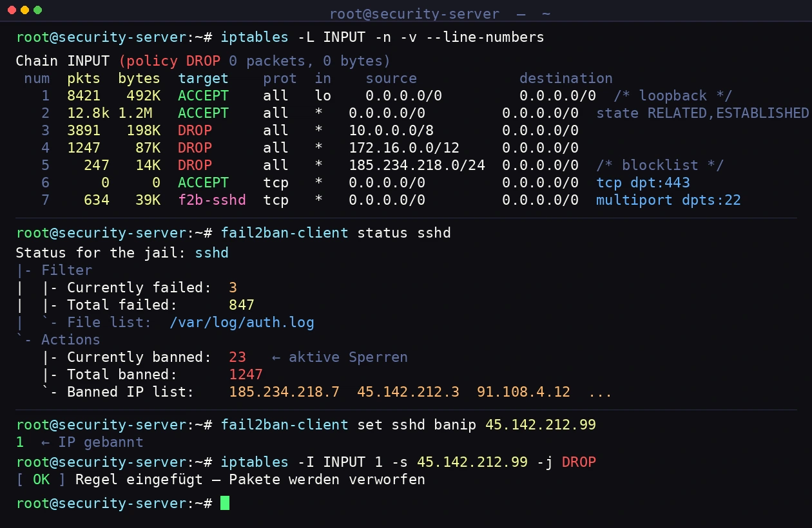
Task: Click the '`- Actions' tree line
Action: (58, 339)
